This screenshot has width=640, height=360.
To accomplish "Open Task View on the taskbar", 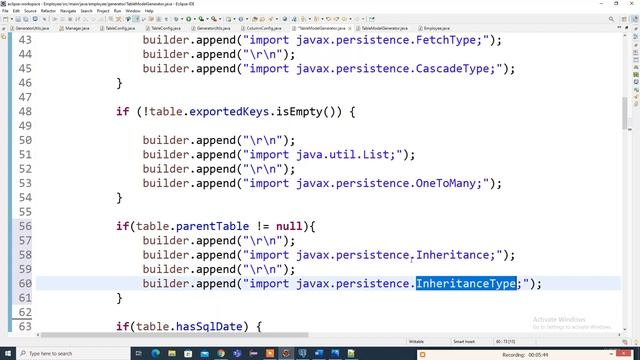I will tap(138, 353).
